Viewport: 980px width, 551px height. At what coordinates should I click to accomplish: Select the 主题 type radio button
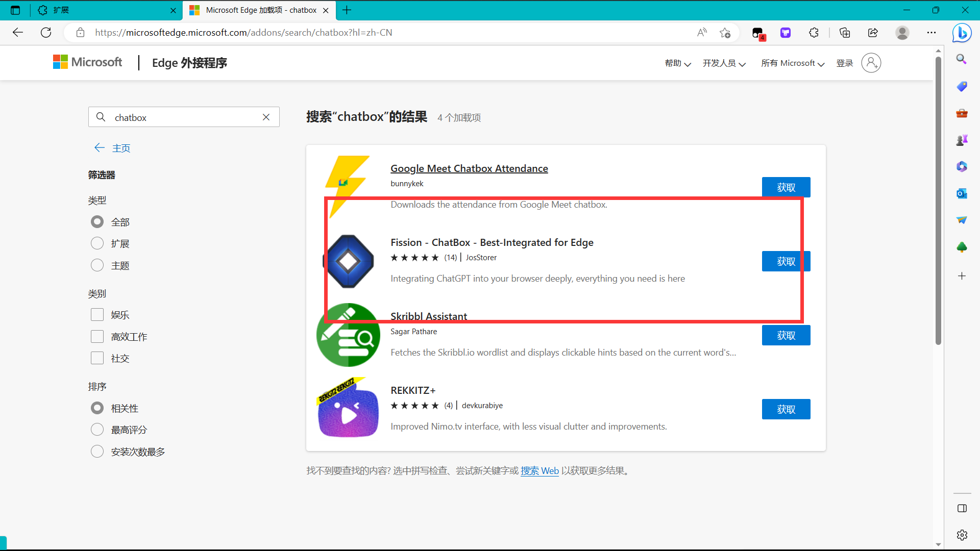[x=97, y=265]
